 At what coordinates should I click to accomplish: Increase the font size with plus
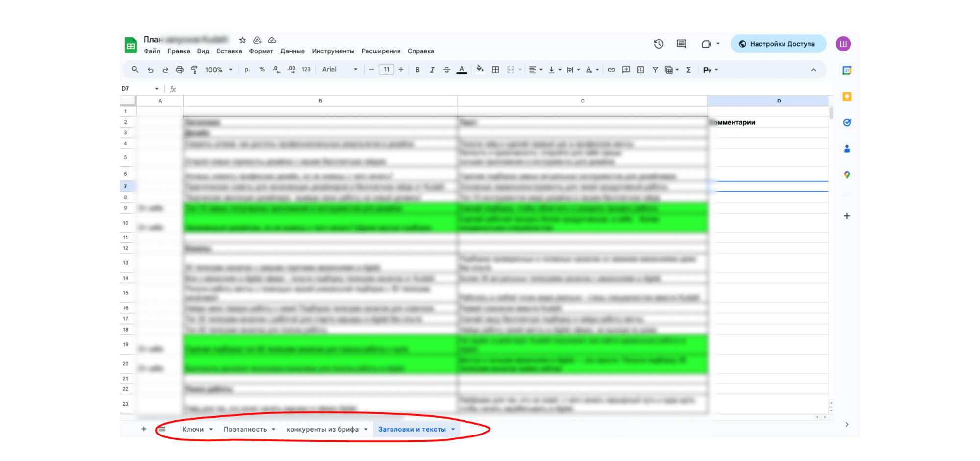tap(401, 70)
